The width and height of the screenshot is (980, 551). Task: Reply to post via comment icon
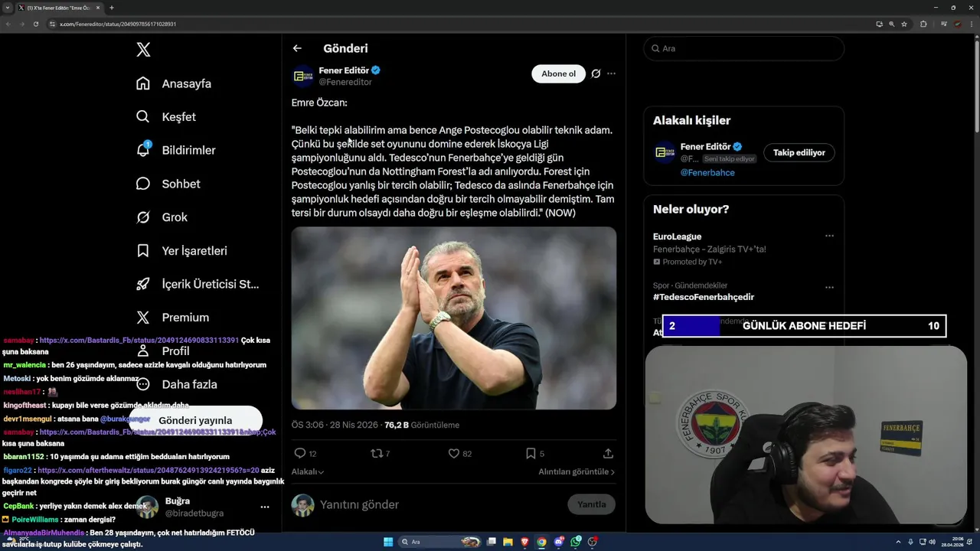tap(300, 453)
